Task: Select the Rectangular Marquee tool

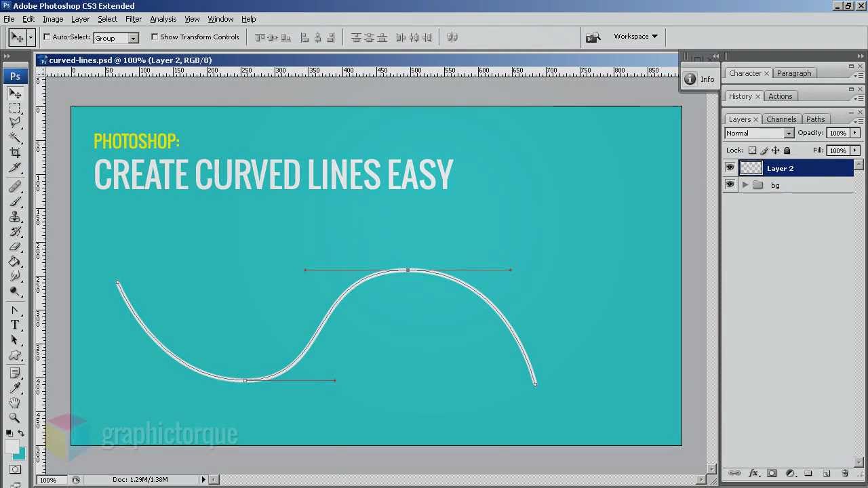Action: click(15, 108)
